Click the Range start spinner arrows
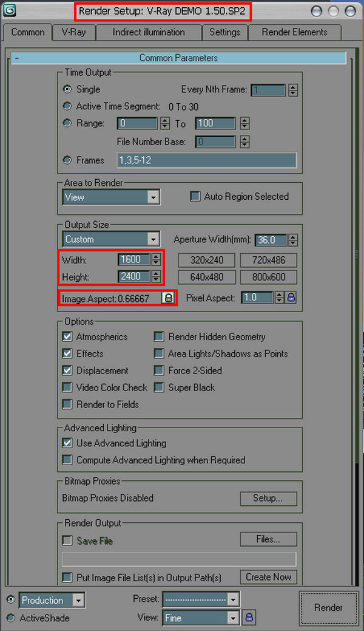 [x=165, y=123]
